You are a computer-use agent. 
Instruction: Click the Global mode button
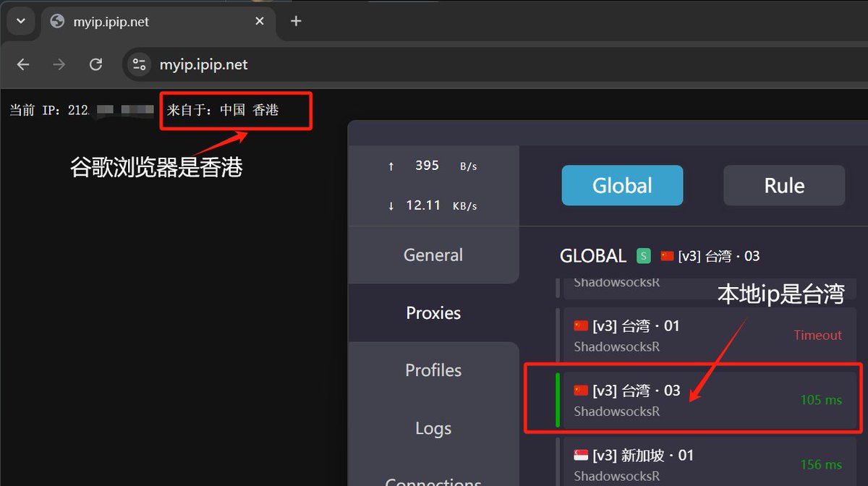click(622, 185)
